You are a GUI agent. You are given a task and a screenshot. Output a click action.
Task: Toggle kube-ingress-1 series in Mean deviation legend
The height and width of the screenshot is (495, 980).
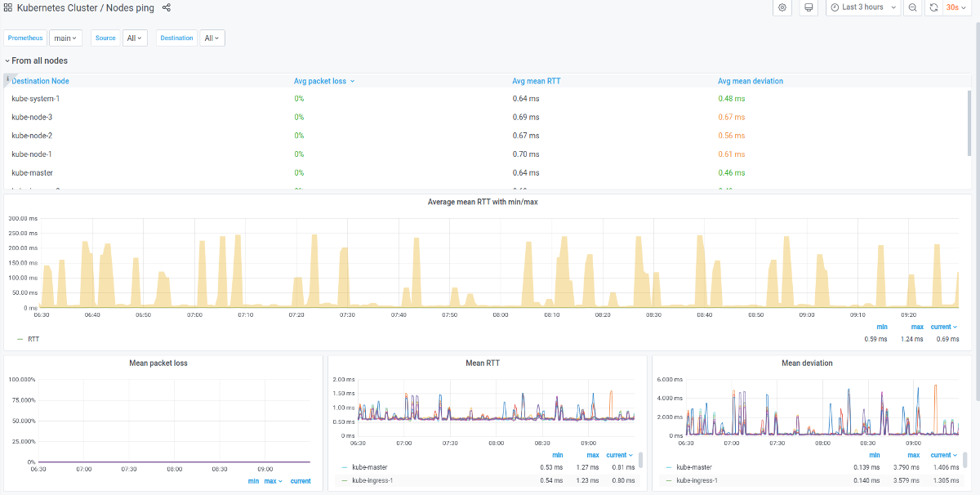697,480
